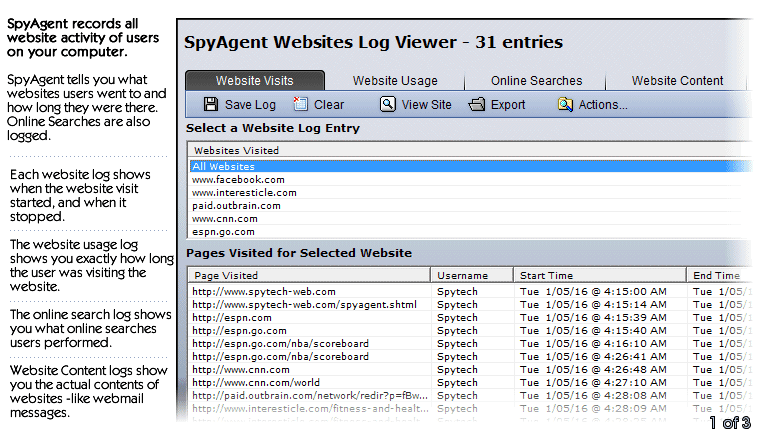Click the Save Log floppy disk icon
Screen dimensions: 761x432
(x=211, y=104)
